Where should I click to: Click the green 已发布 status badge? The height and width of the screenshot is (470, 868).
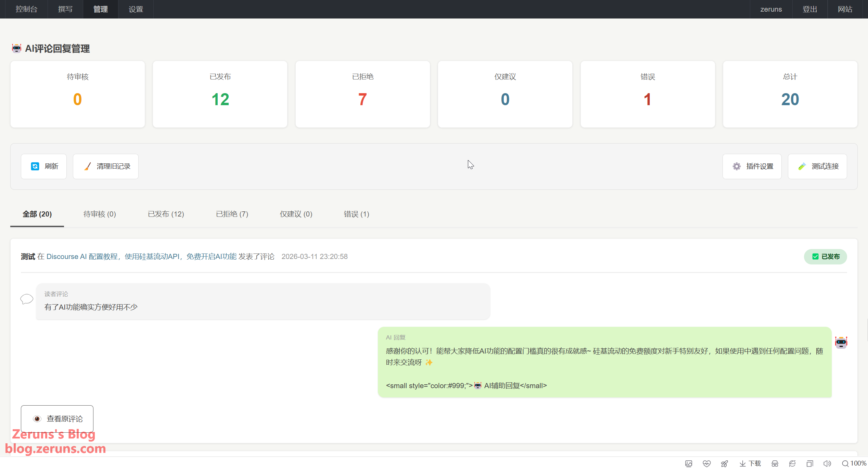(825, 256)
